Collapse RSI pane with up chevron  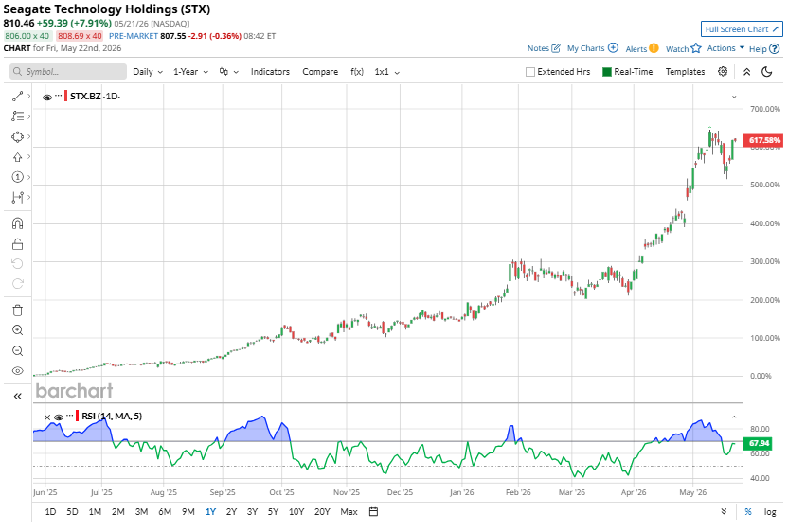point(734,417)
